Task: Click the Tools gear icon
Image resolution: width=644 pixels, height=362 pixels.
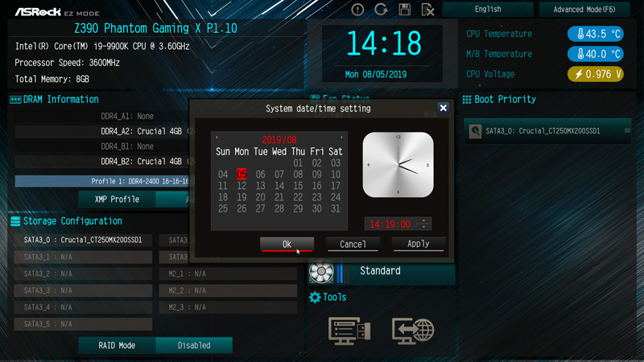Action: coord(315,297)
